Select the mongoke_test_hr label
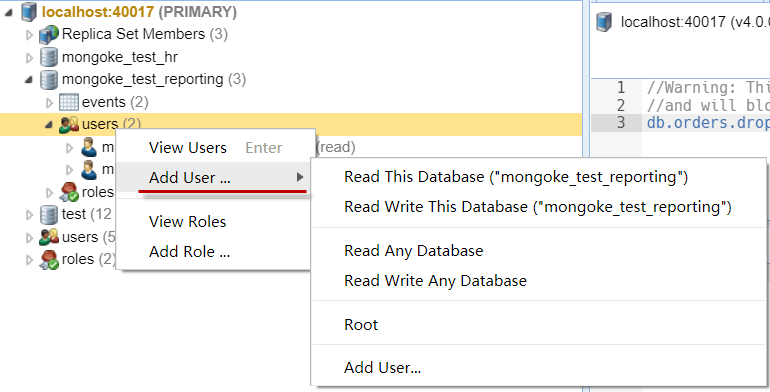The image size is (770, 392). pyautogui.click(x=119, y=57)
